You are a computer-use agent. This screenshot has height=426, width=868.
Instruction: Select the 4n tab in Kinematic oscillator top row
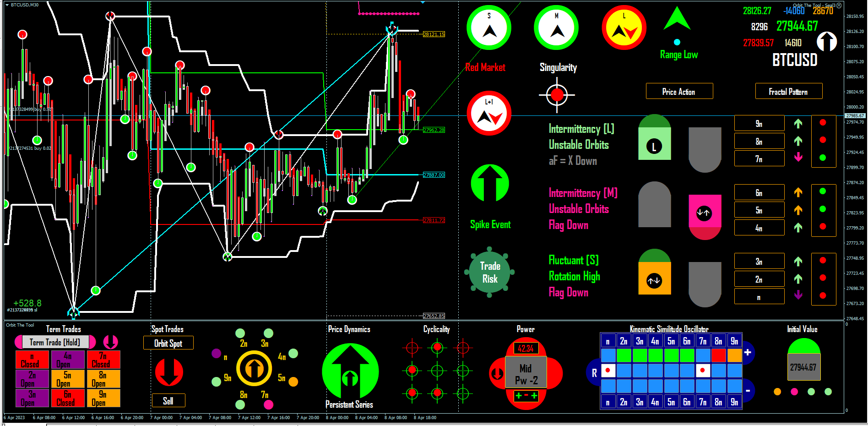tap(655, 341)
